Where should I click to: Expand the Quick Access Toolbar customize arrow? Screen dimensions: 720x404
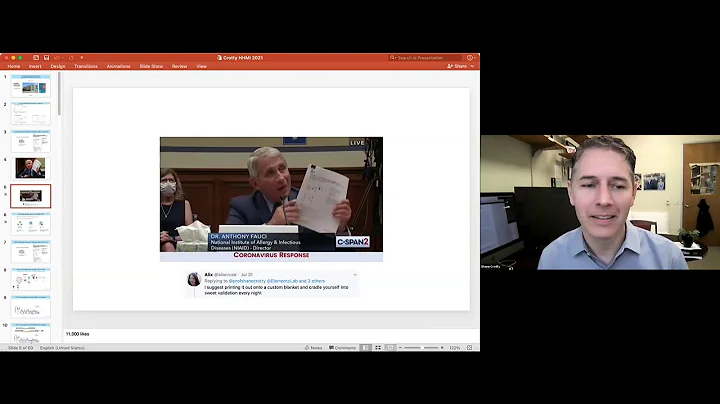82,58
